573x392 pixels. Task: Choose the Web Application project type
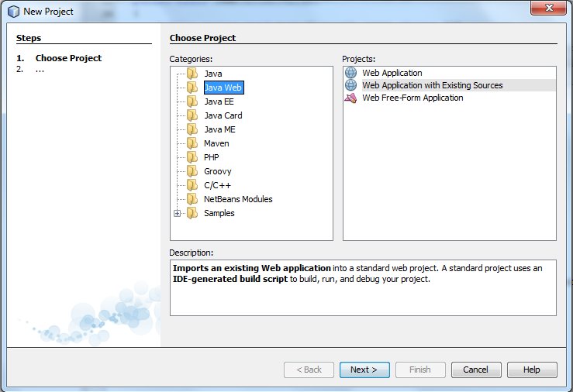point(392,73)
